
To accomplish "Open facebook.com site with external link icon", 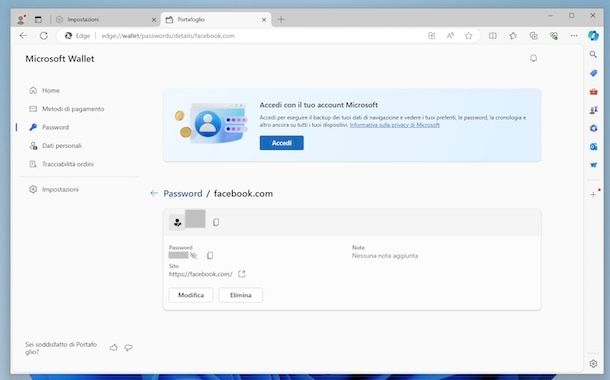I will [x=242, y=274].
